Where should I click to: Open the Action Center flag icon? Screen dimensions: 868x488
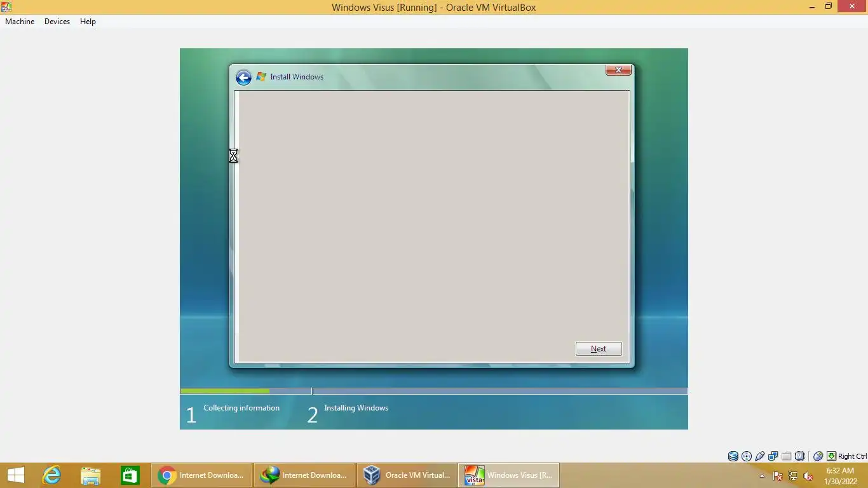(x=777, y=476)
